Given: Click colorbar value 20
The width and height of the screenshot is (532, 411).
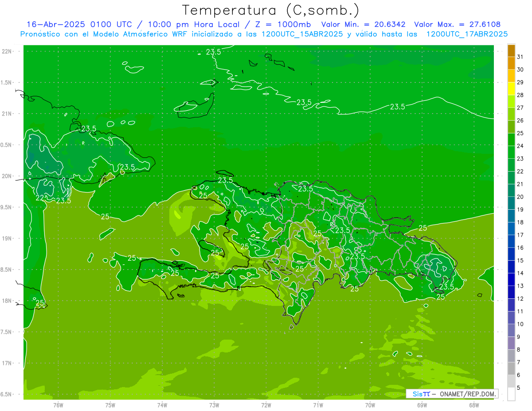Looking at the screenshot, I should tap(520, 197).
